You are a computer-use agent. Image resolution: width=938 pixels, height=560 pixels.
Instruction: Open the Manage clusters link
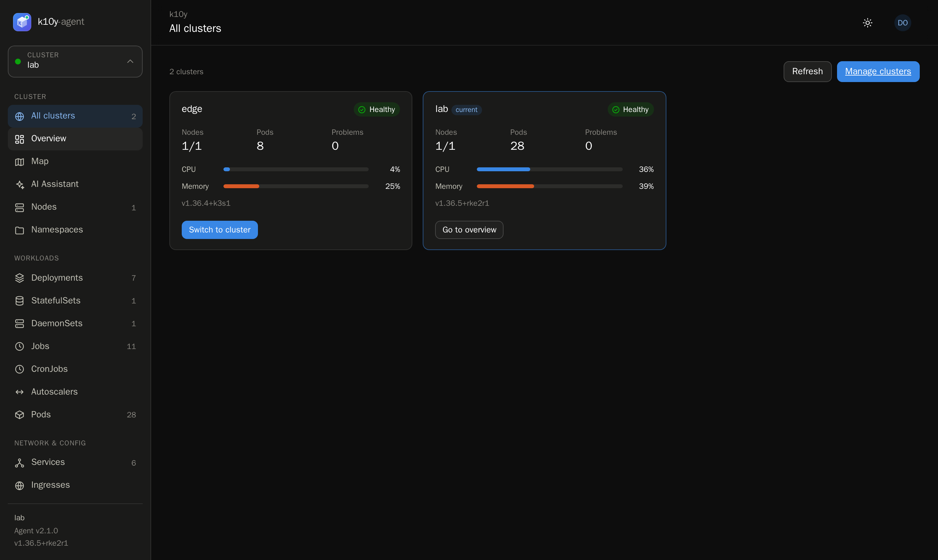[x=878, y=71]
